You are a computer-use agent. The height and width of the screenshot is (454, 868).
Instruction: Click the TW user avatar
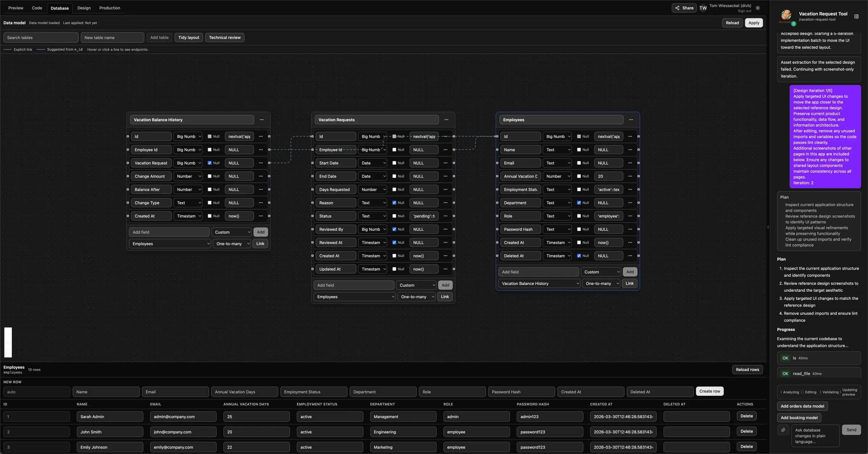coord(703,8)
